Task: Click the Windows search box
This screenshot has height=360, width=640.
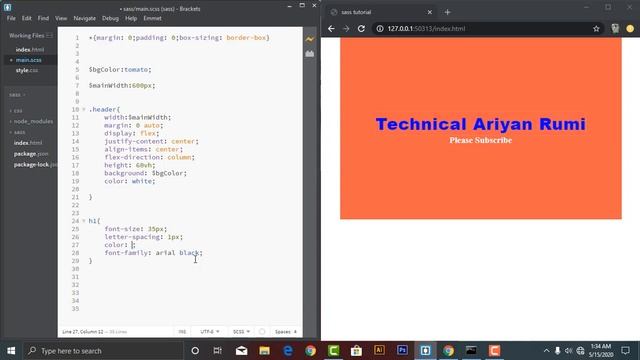Action: pyautogui.click(x=103, y=351)
